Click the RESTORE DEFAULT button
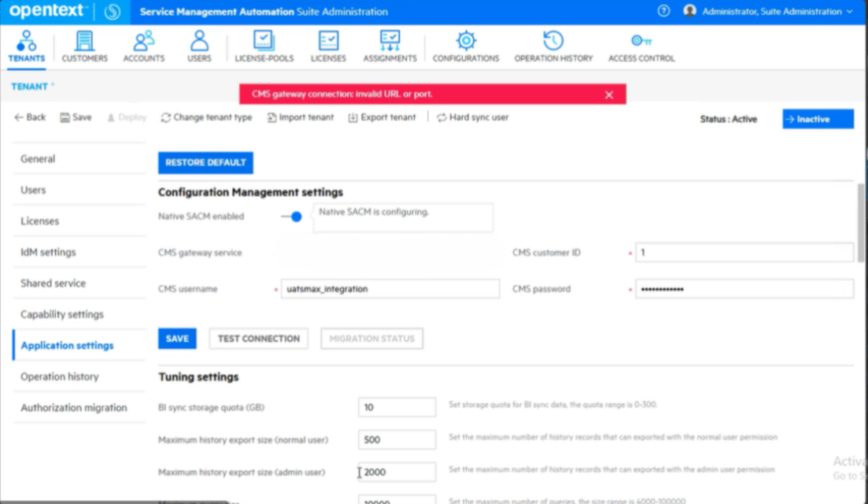 (x=205, y=163)
